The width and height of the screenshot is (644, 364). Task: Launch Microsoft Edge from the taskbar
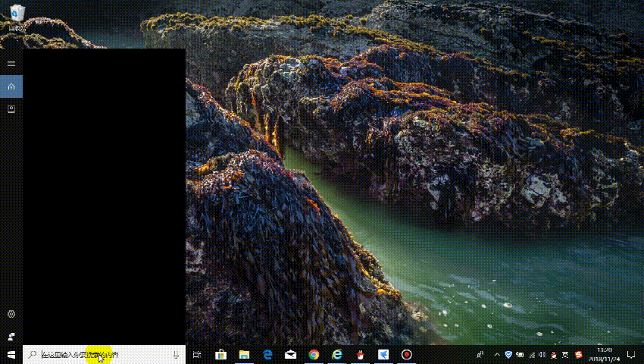coord(267,355)
